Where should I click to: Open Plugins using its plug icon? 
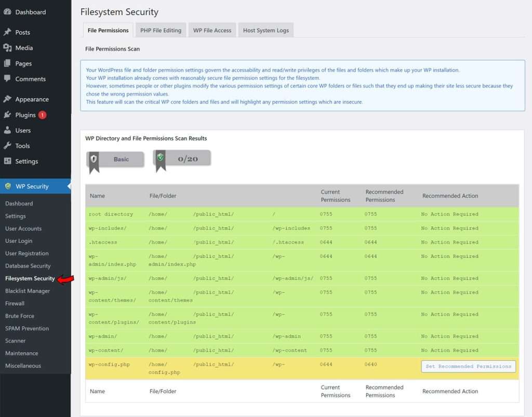pyautogui.click(x=7, y=115)
